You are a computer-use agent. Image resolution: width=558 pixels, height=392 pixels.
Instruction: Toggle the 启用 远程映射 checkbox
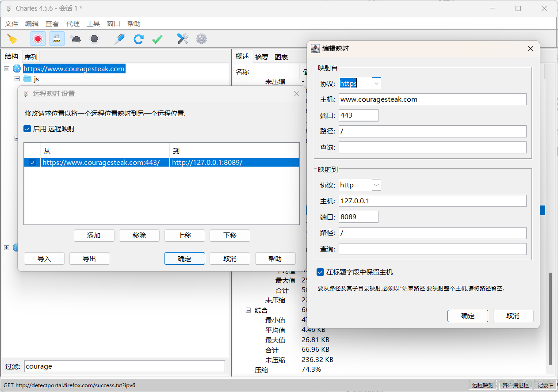coord(27,129)
